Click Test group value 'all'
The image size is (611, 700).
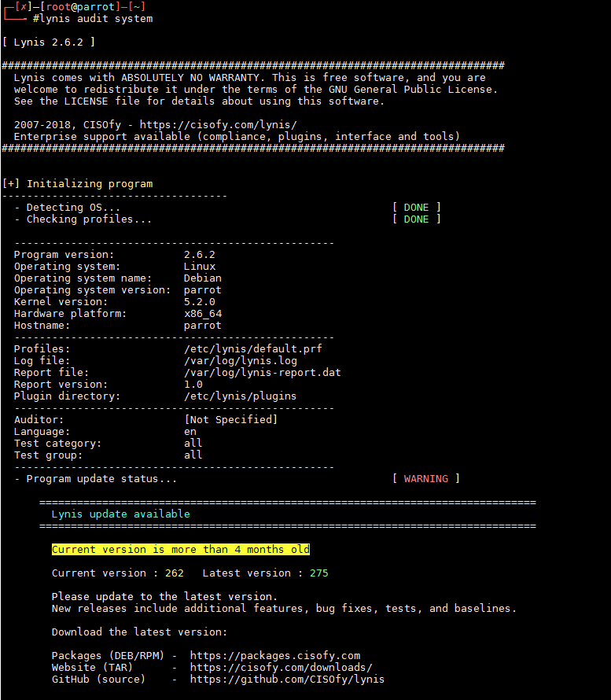point(193,455)
